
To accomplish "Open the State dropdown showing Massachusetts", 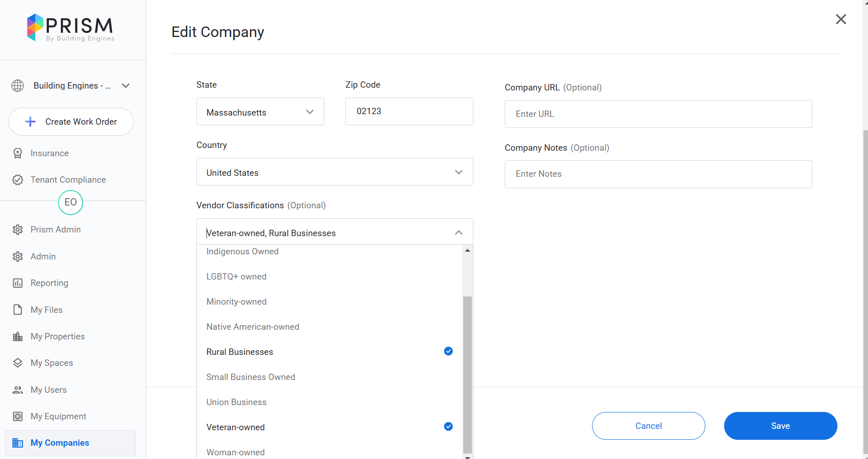I will point(260,112).
